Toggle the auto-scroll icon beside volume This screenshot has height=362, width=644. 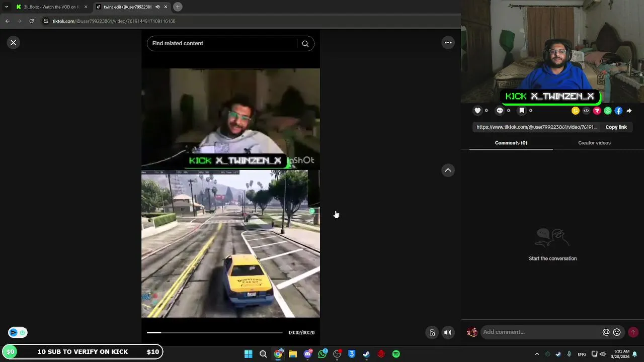point(432,333)
